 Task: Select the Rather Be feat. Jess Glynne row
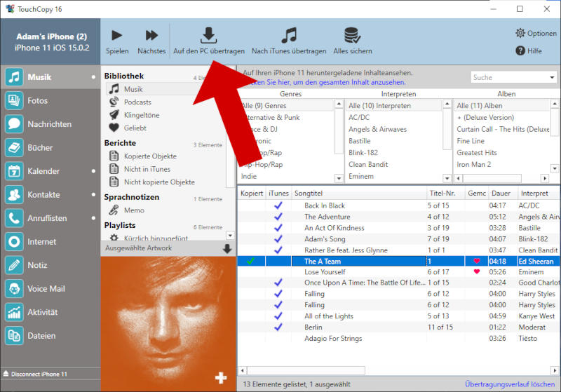(x=399, y=250)
